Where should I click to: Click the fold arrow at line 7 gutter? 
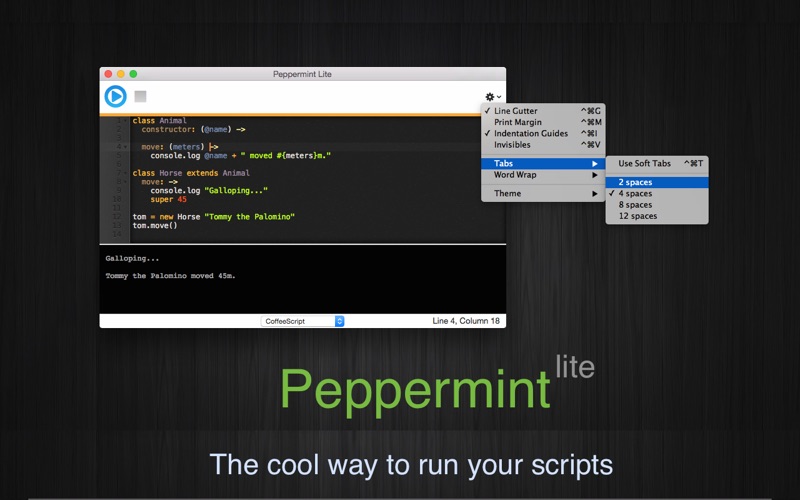(x=126, y=173)
